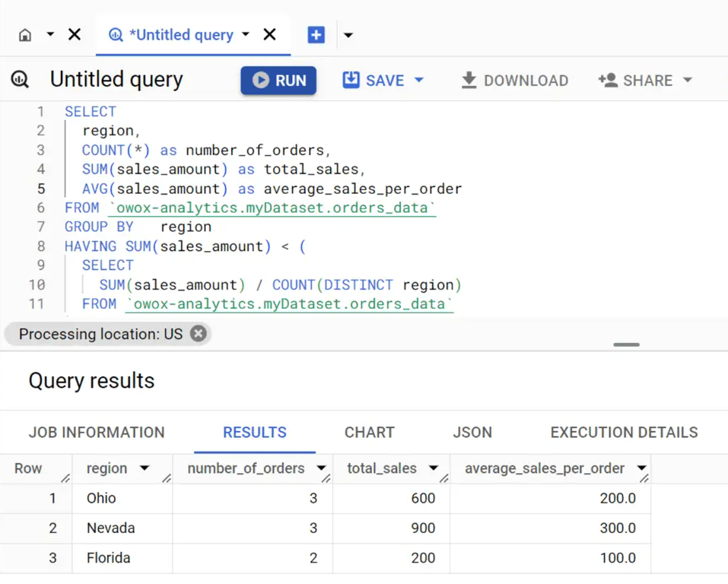728x584 pixels.
Task: Click the HAVING SUM(sales_amount) line
Action: (186, 246)
